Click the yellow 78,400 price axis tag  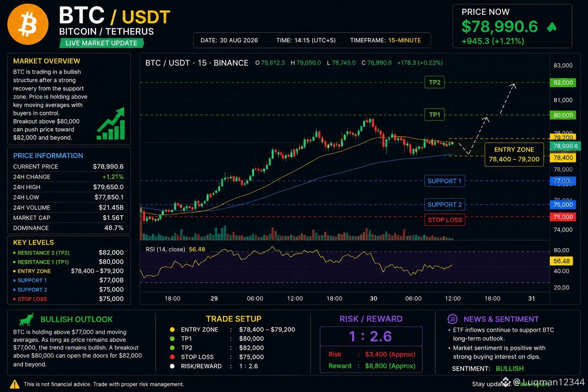tap(563, 158)
